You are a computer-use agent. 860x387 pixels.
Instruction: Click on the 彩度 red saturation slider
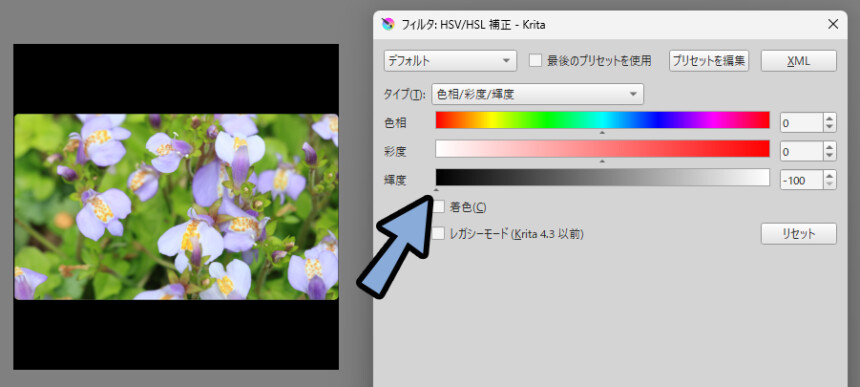(602, 149)
